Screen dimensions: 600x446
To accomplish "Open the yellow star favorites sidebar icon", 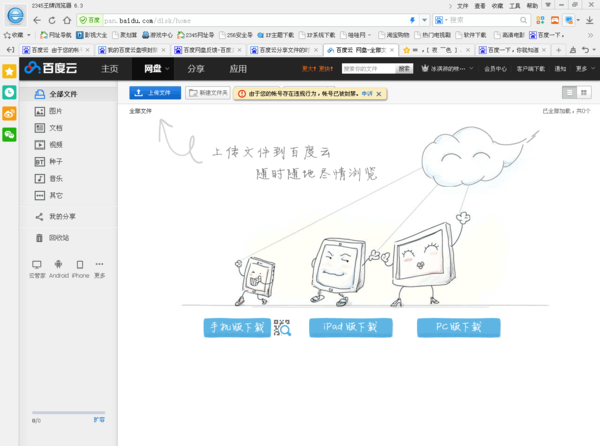I will pyautogui.click(x=9, y=72).
